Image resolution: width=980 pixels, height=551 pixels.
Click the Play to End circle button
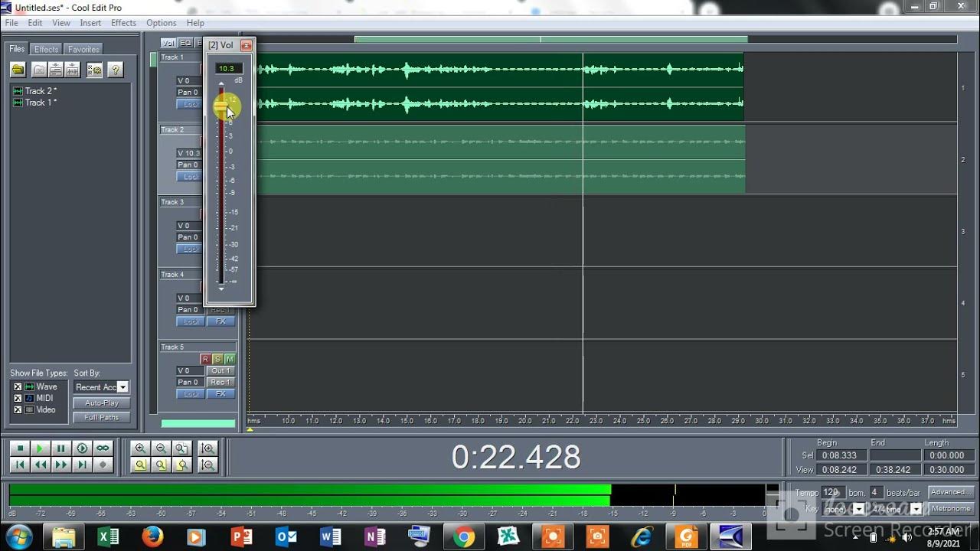pos(82,448)
